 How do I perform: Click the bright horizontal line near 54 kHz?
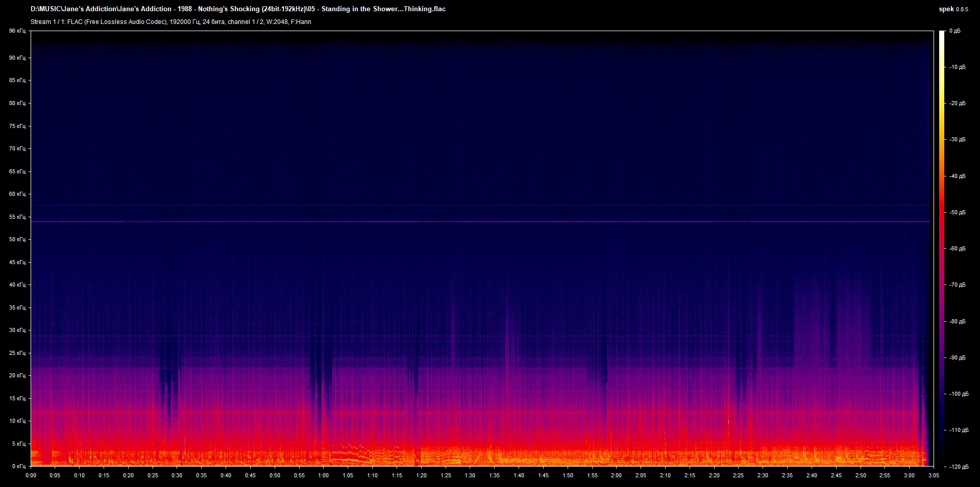[x=480, y=222]
